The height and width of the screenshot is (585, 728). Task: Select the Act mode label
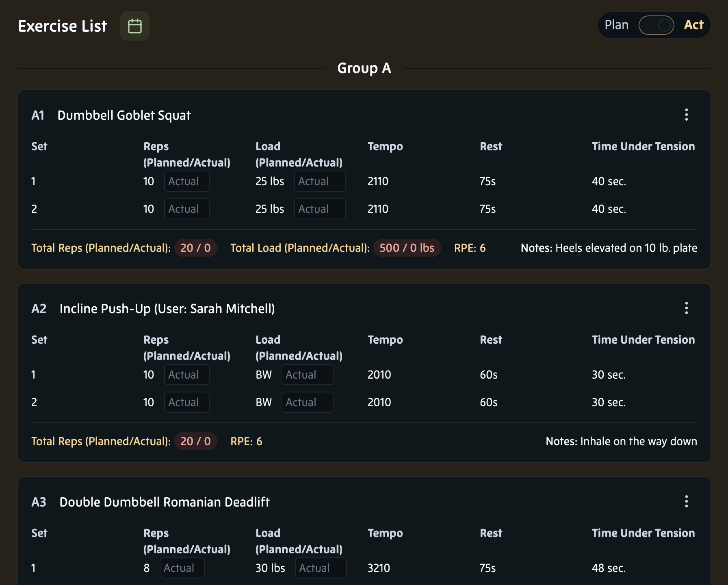point(693,25)
